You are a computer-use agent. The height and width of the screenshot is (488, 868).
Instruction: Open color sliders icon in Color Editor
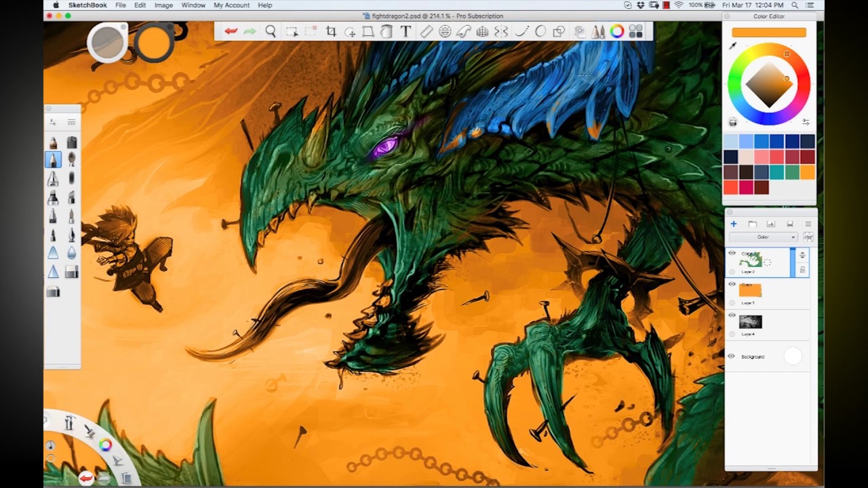[x=806, y=123]
